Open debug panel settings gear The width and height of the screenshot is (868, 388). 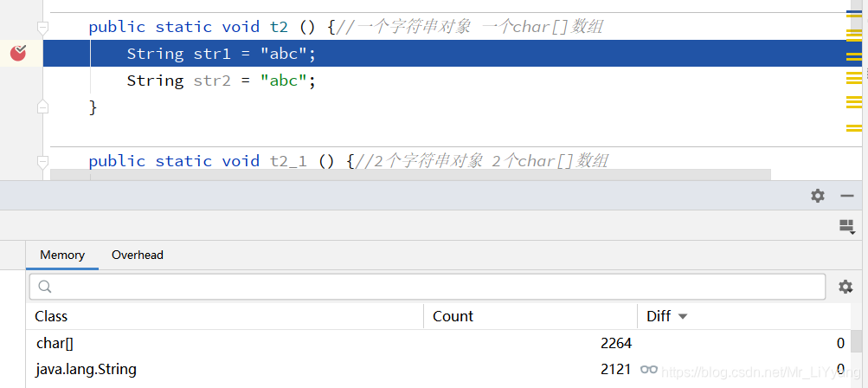tap(818, 196)
